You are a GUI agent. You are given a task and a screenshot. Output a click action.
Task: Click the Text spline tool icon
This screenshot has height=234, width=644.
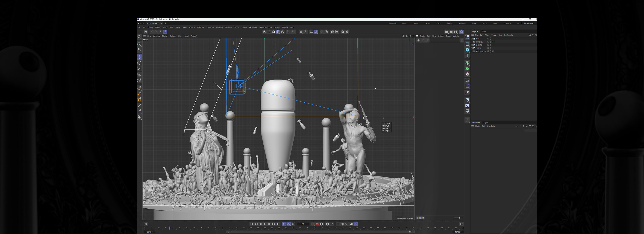coord(467,56)
